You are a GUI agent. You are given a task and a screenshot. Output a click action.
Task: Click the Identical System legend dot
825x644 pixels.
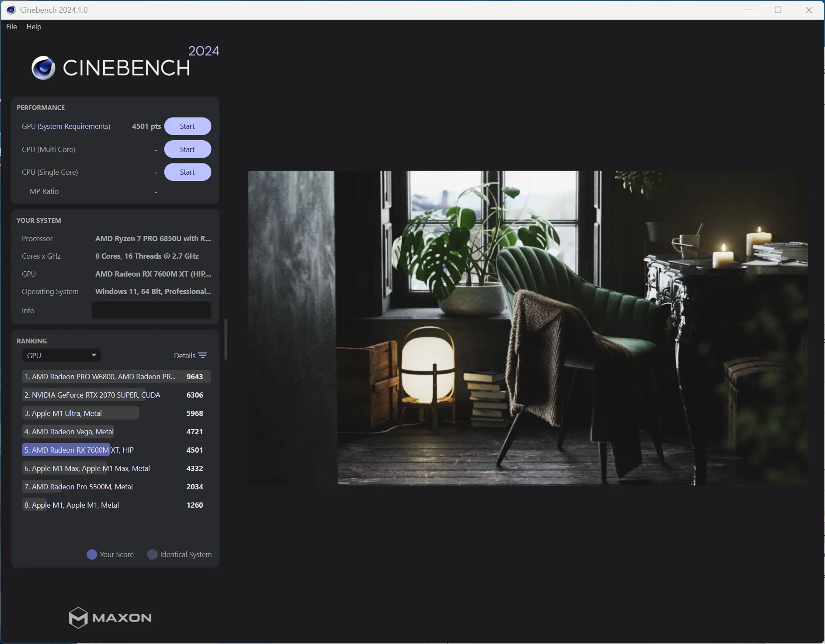[152, 554]
